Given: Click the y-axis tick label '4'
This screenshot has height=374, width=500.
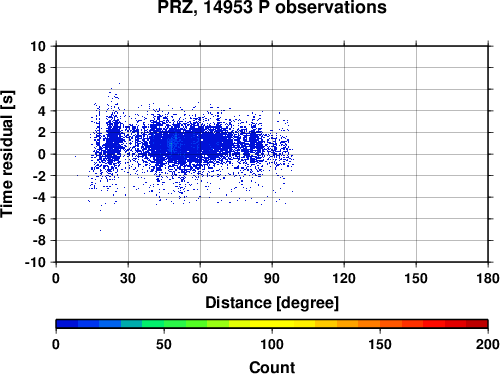Looking at the screenshot, I should click(42, 111).
